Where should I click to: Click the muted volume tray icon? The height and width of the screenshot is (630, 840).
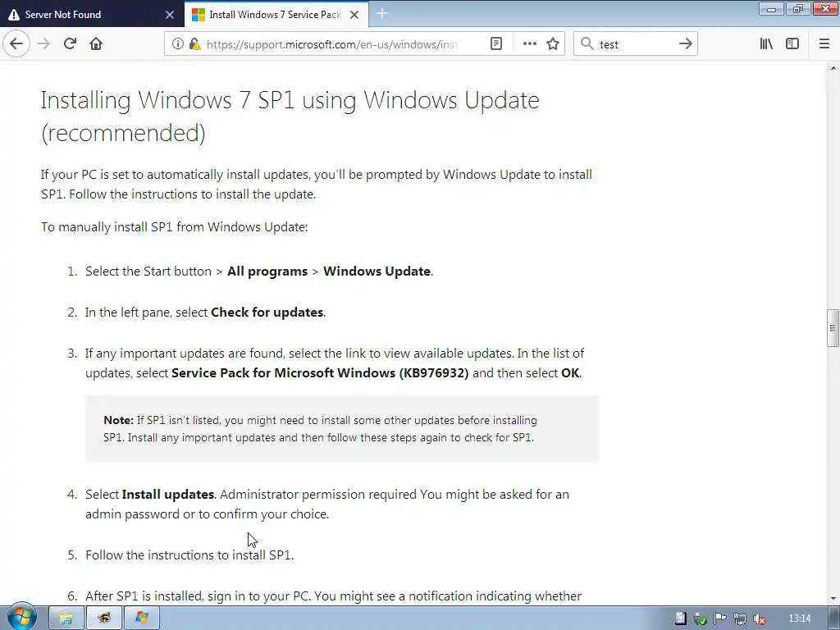(759, 619)
